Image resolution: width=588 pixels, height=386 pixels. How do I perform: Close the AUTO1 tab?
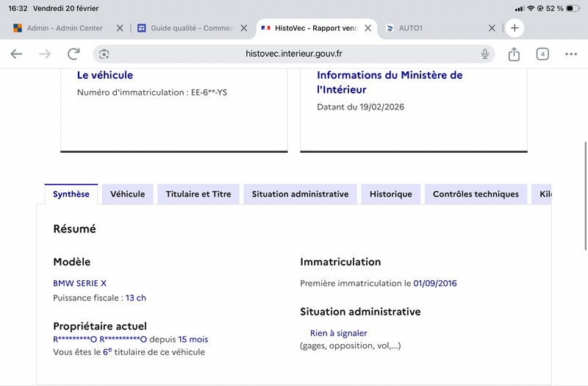tap(492, 28)
